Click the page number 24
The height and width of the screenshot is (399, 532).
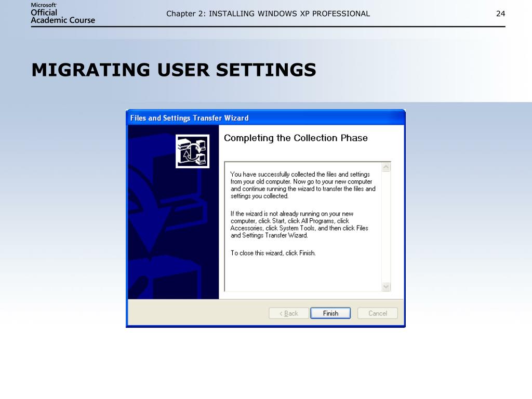point(500,14)
